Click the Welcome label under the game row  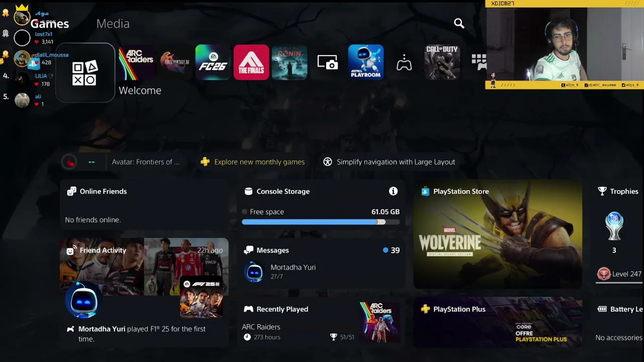coord(140,90)
